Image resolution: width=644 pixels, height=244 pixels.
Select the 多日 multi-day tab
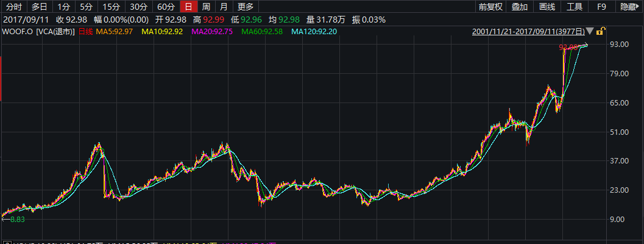pyautogui.click(x=40, y=7)
